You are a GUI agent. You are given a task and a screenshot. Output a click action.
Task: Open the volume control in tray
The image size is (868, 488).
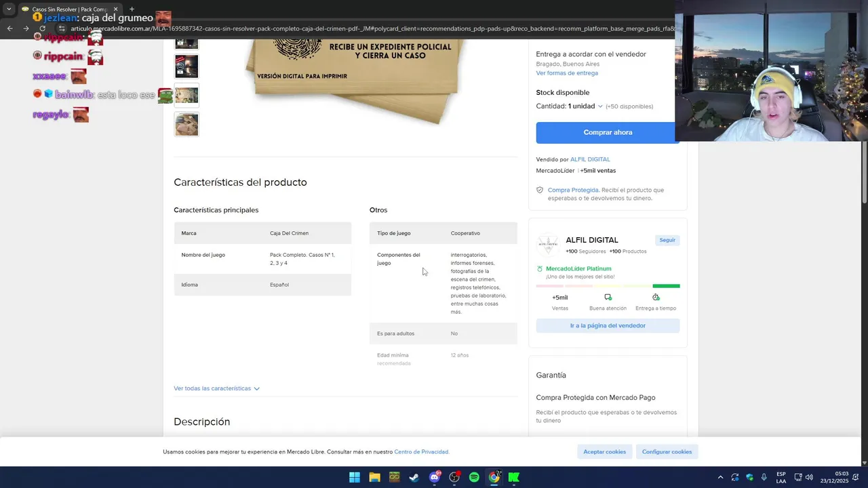point(809,477)
